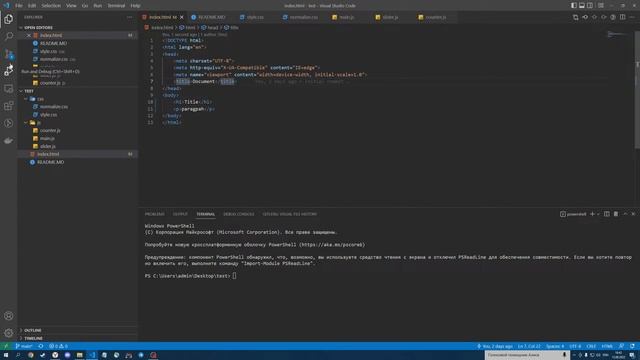Open the DEBUG CONSOLE panel tab
The height and width of the screenshot is (360, 640).
click(238, 214)
